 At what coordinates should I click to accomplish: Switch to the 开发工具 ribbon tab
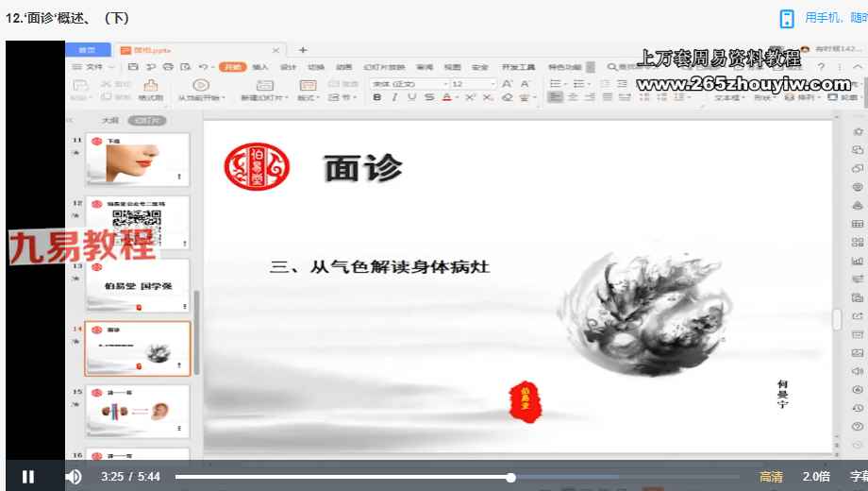click(518, 67)
